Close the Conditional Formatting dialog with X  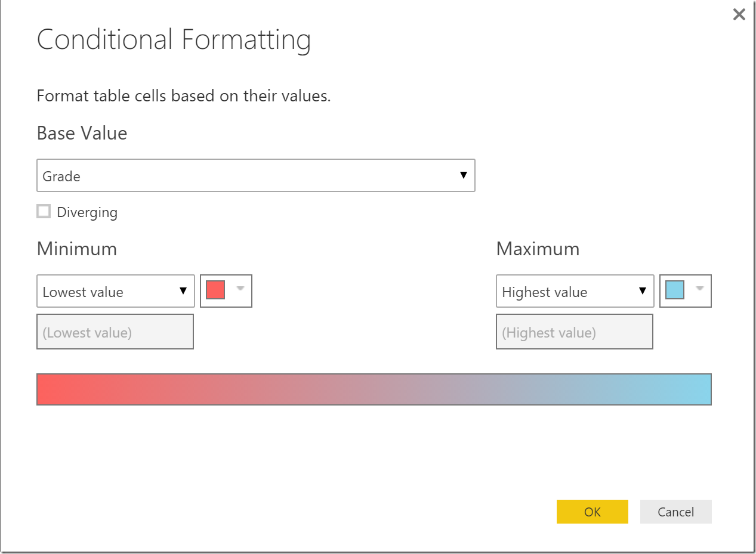739,15
